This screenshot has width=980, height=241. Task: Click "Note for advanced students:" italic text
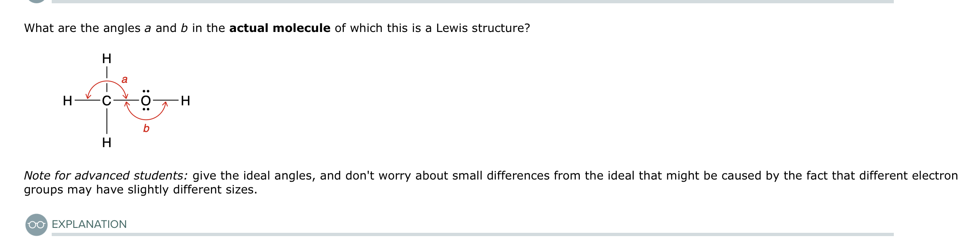(x=105, y=175)
